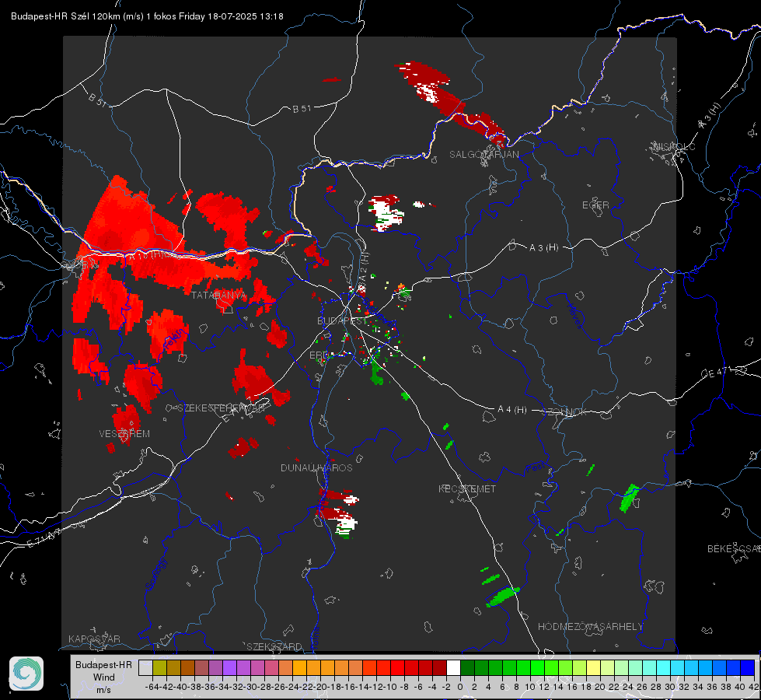Click the BEKESCSABA city label
The height and width of the screenshot is (700, 761).
point(734,549)
